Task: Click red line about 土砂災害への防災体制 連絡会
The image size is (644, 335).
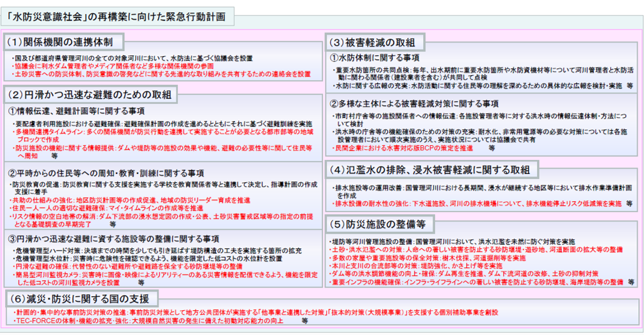Action: [161, 75]
